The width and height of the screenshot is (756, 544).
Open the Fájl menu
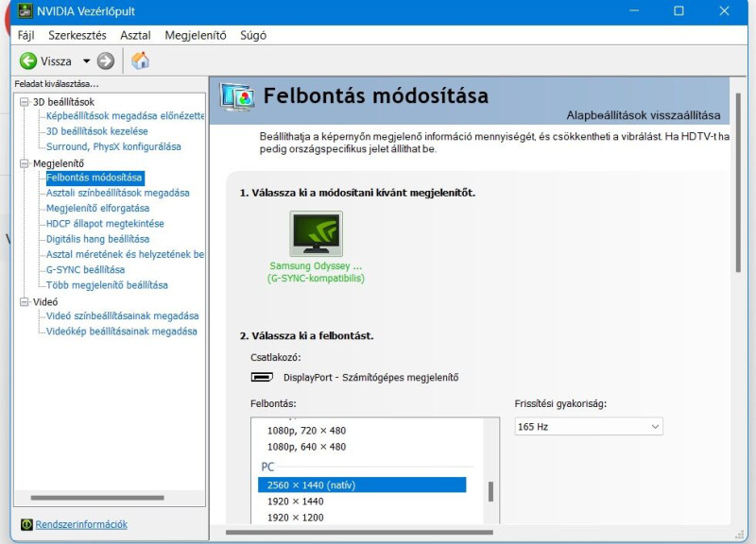tap(26, 35)
